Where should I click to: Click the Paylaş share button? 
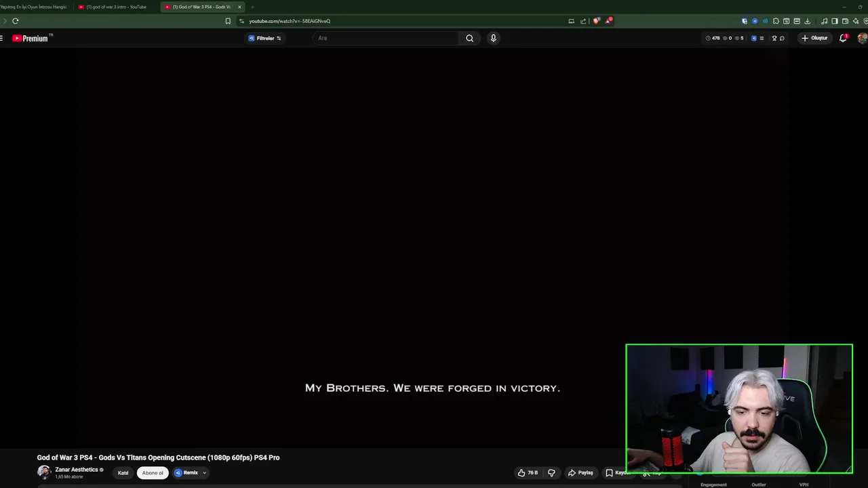click(580, 473)
